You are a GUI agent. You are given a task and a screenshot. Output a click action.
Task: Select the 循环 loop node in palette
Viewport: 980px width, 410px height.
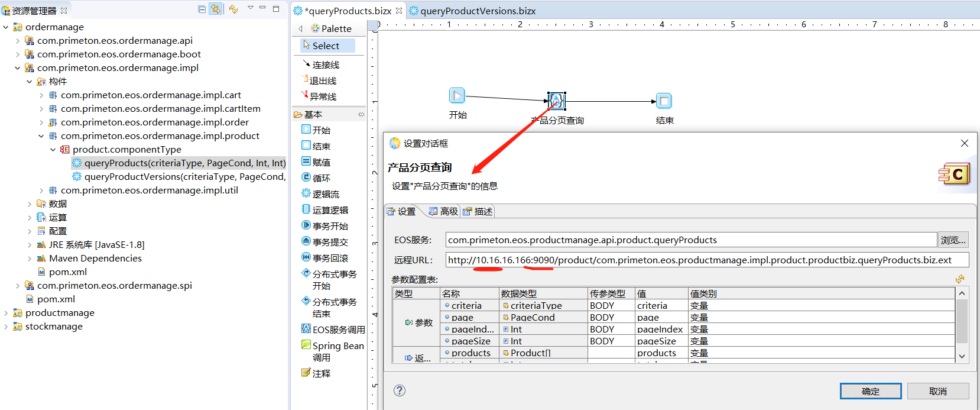[x=321, y=178]
